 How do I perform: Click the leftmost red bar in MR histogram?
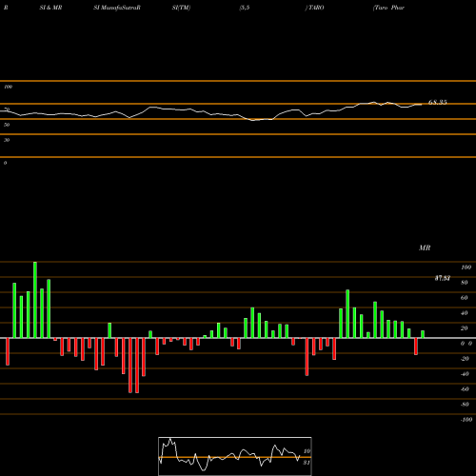click(x=8, y=351)
